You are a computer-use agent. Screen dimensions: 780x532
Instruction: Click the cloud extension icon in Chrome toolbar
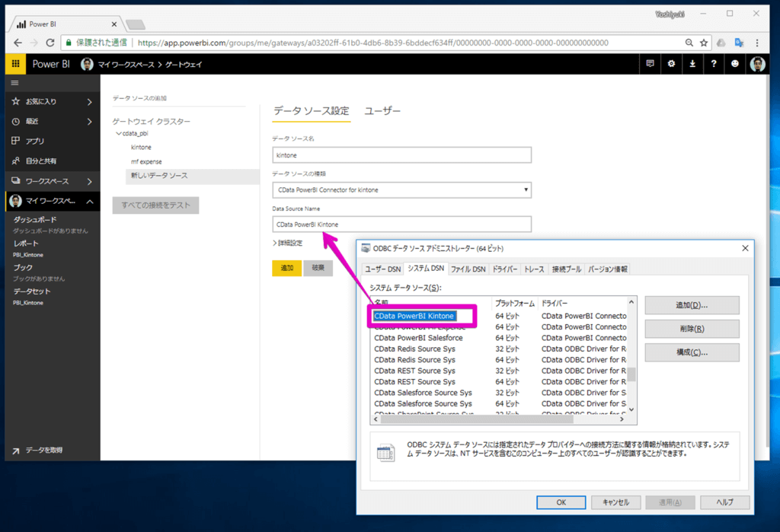pyautogui.click(x=721, y=43)
